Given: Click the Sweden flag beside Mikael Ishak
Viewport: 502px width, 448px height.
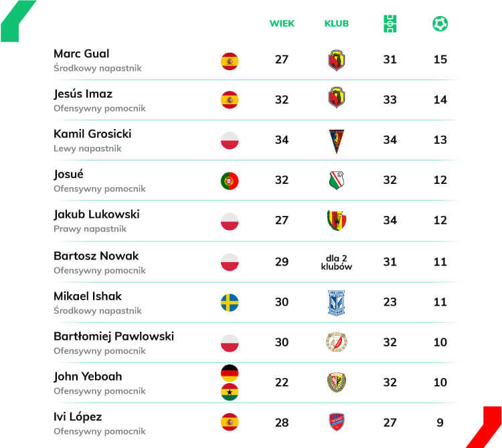Looking at the screenshot, I should [230, 302].
